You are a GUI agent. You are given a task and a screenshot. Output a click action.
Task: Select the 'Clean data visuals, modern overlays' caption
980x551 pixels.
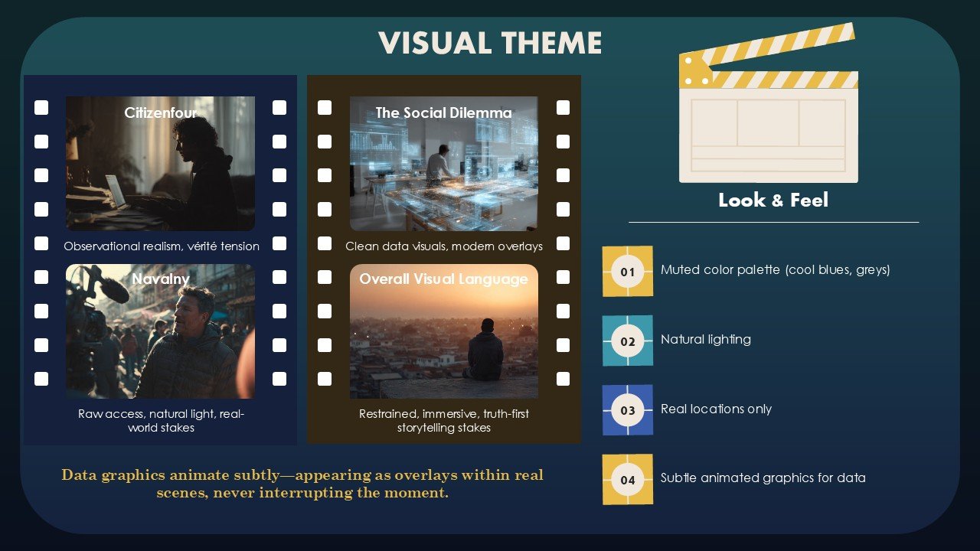444,246
